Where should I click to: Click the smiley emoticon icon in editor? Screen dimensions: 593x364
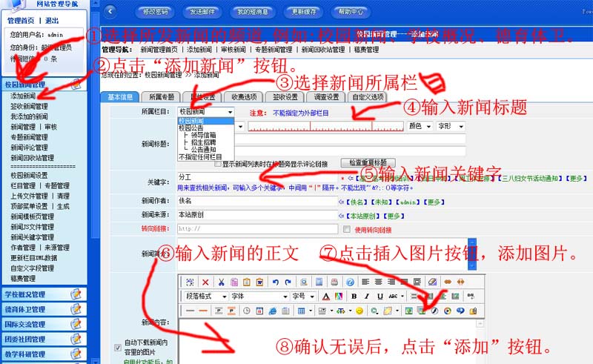click(x=360, y=310)
